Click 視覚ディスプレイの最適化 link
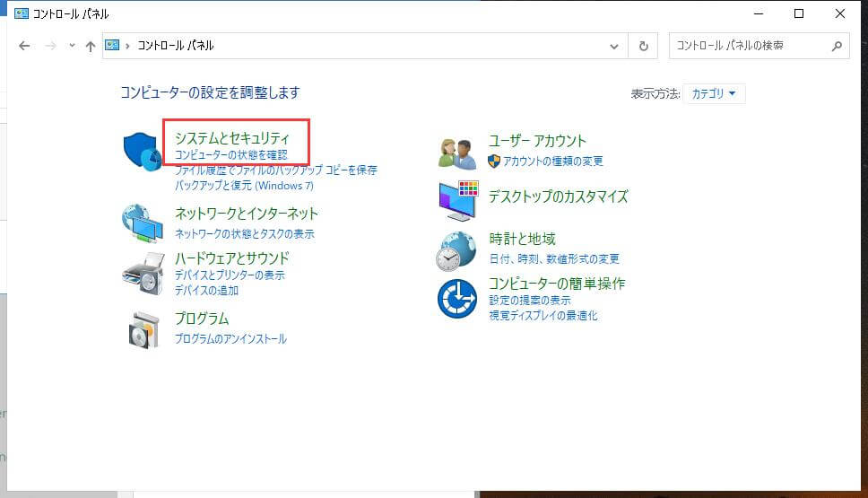This screenshot has width=868, height=498. pos(543,316)
